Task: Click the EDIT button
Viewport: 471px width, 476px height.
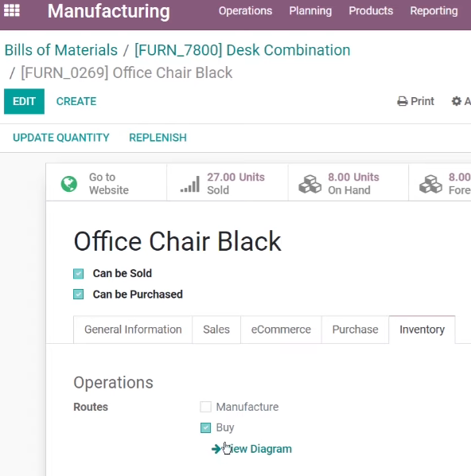Action: [x=25, y=101]
